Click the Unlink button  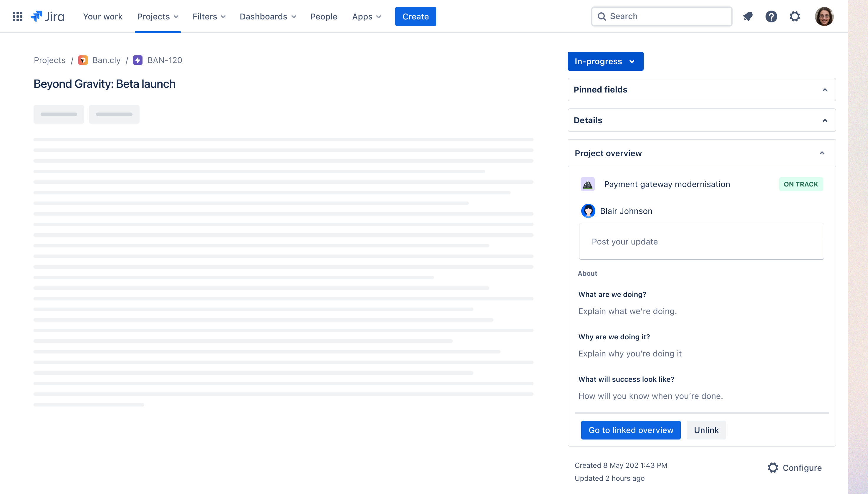tap(706, 430)
